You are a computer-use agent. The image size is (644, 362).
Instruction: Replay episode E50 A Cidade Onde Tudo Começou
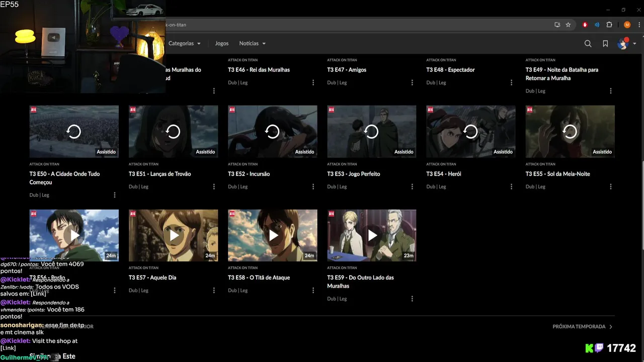pyautogui.click(x=74, y=132)
